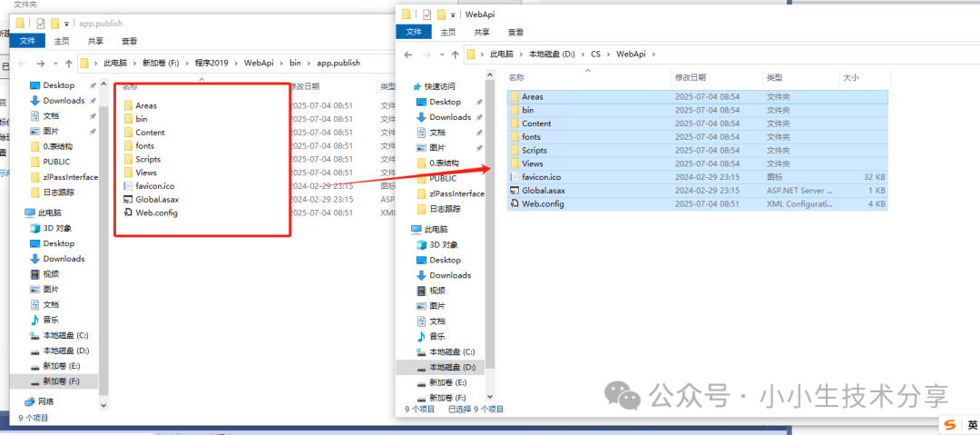The image size is (980, 435).
Task: Click 此电脑 breadcrumb in WebApi address bar
Action: pyautogui.click(x=503, y=54)
